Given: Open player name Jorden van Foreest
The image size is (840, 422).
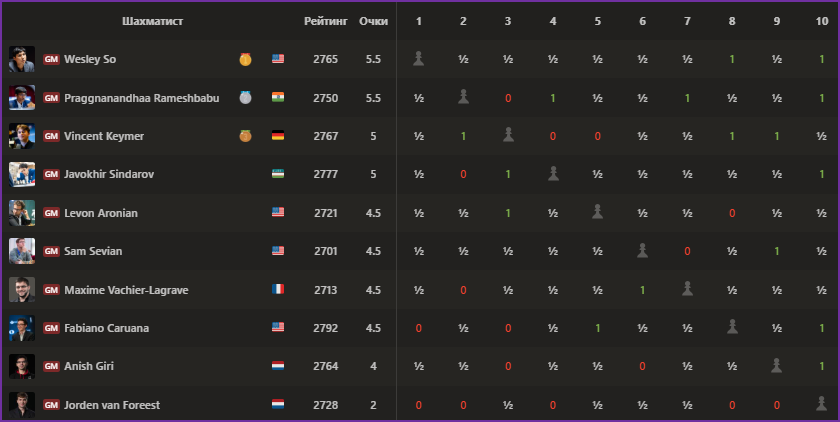Looking at the screenshot, I should [112, 405].
